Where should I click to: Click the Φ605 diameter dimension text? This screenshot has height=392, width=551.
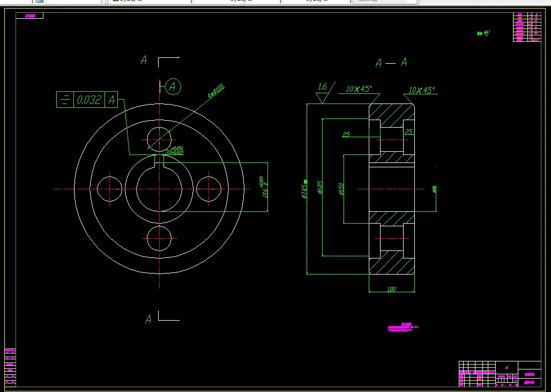(320, 187)
